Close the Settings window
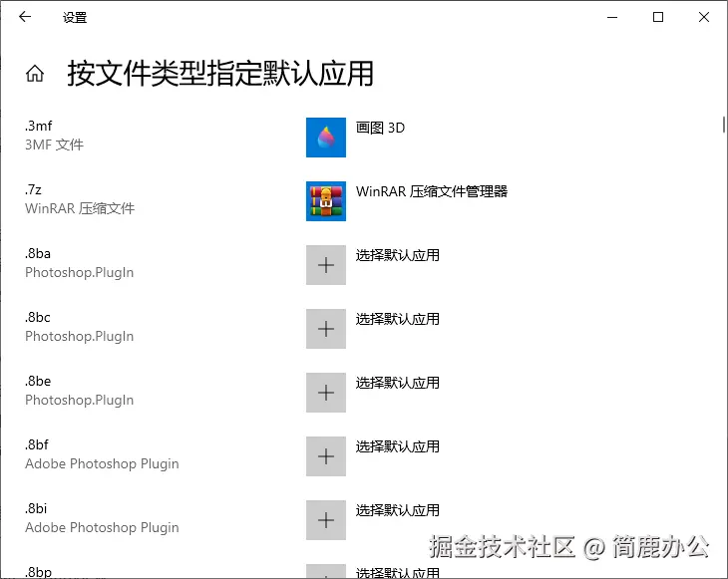The image size is (728, 579). pyautogui.click(x=704, y=17)
